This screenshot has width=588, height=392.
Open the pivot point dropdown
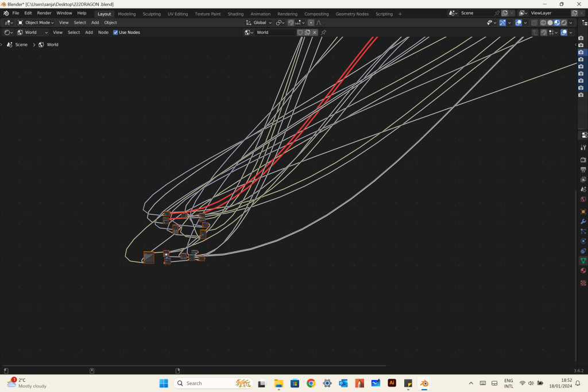tap(280, 23)
